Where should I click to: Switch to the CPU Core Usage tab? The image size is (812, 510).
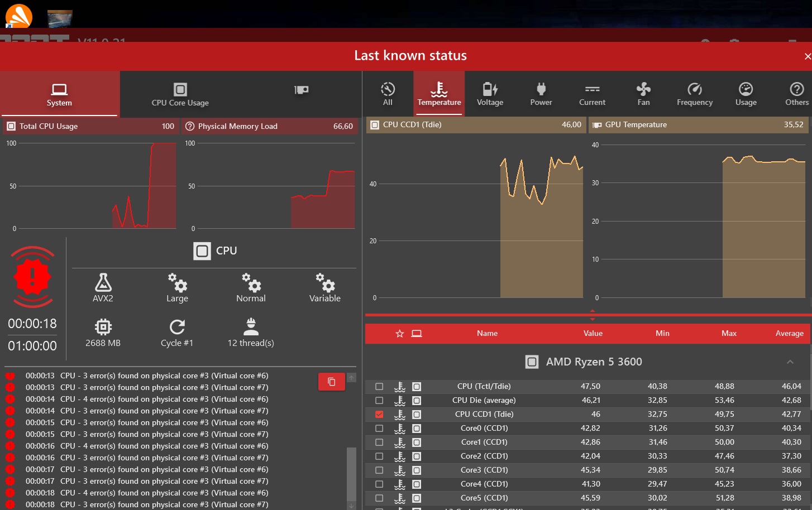(180, 94)
